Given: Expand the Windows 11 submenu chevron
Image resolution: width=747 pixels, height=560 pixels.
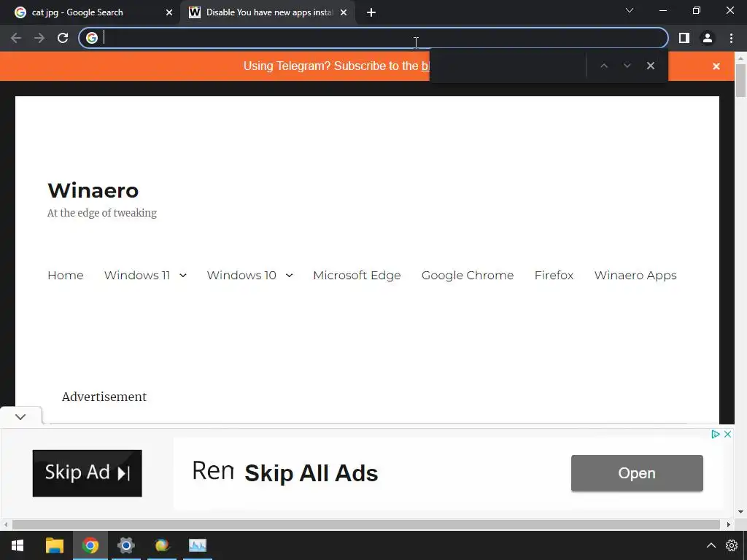Looking at the screenshot, I should point(183,275).
